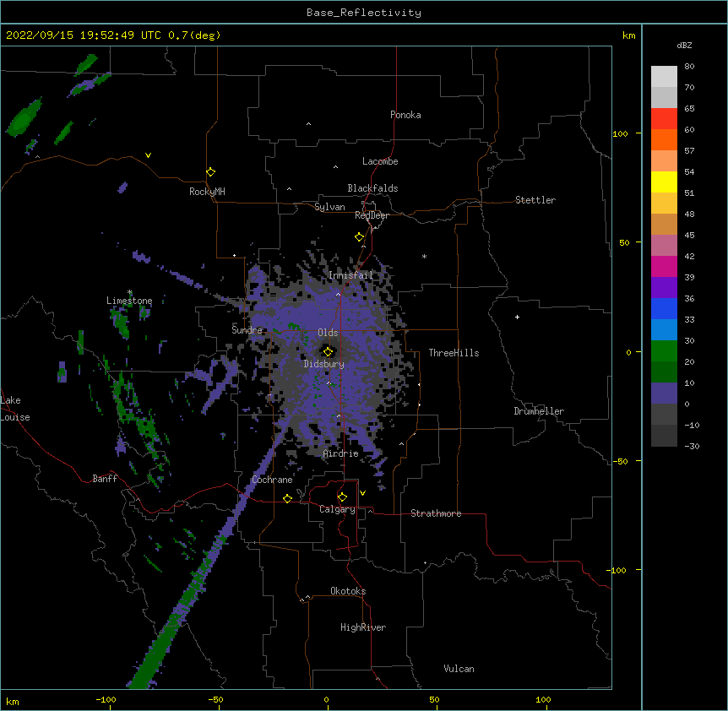Click the Banff label

pos(105,479)
